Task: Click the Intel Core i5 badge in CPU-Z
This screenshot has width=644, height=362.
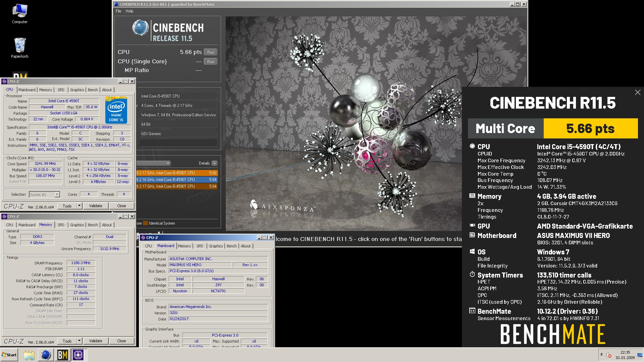Action: [x=116, y=110]
